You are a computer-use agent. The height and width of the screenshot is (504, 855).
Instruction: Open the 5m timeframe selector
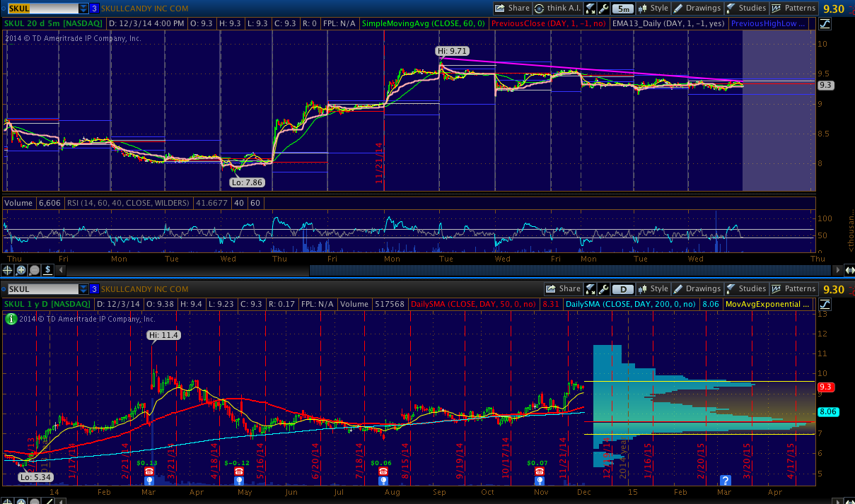[623, 8]
